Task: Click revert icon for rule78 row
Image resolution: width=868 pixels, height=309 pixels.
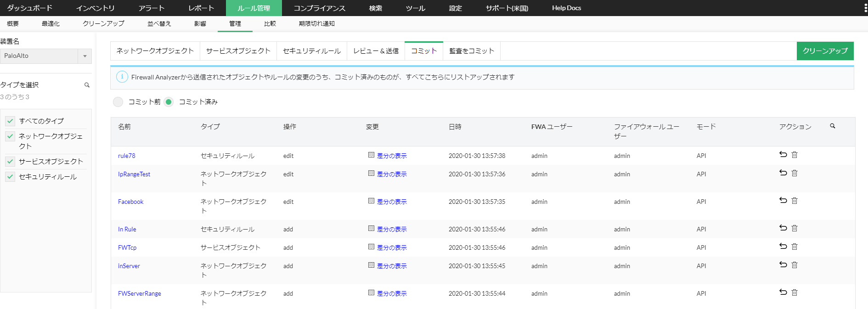Action: 783,155
